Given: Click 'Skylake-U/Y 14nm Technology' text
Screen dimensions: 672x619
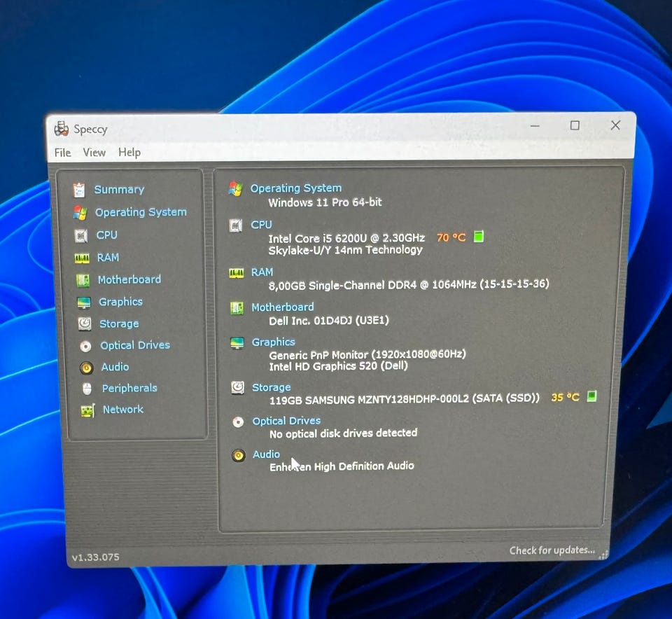Looking at the screenshot, I should pyautogui.click(x=345, y=250).
